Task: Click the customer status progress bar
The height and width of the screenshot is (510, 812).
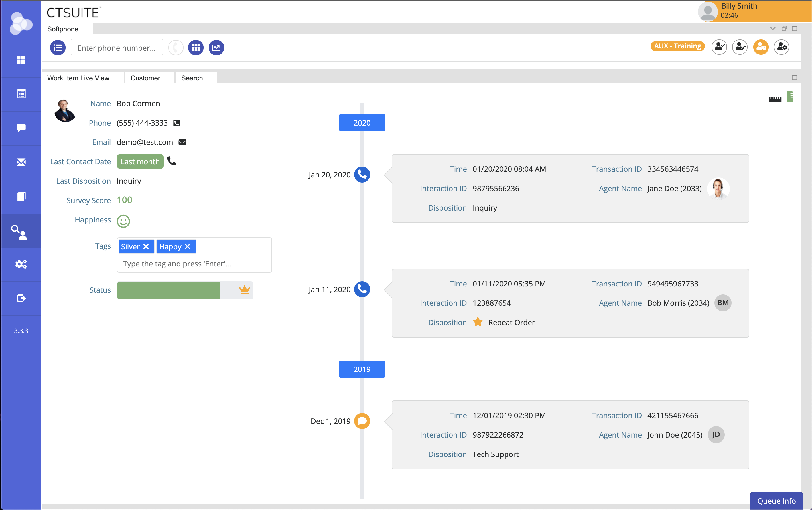Action: [185, 290]
